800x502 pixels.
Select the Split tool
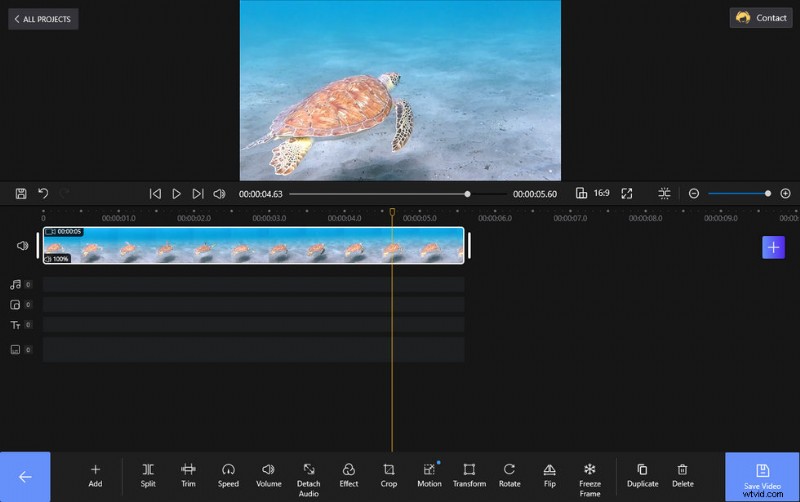148,474
